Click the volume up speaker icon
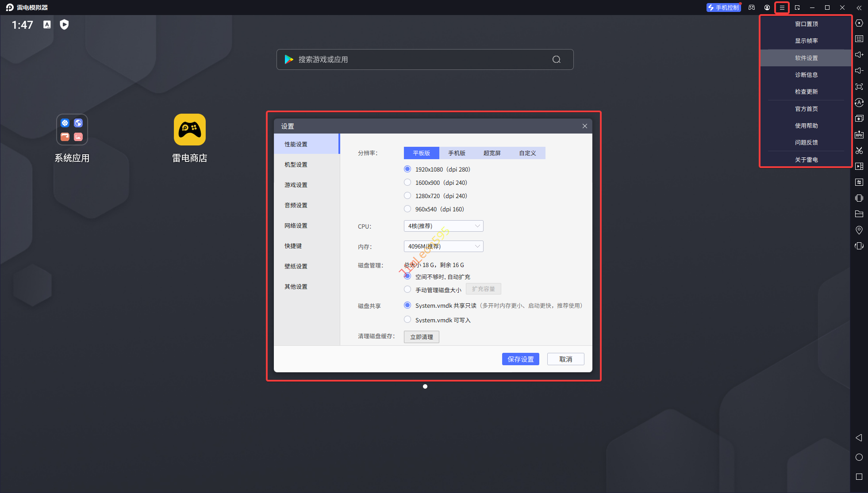The height and width of the screenshot is (493, 868). (859, 55)
